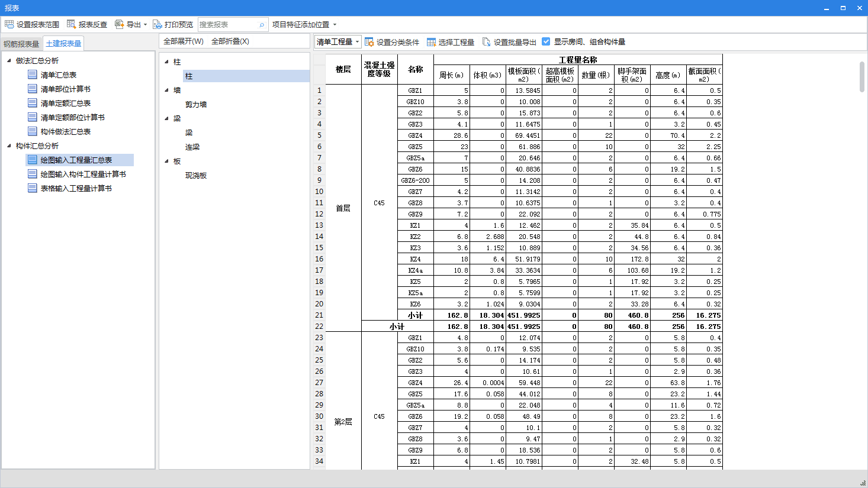Click 体积(m3) column header
868x488 pixels.
[x=488, y=75]
